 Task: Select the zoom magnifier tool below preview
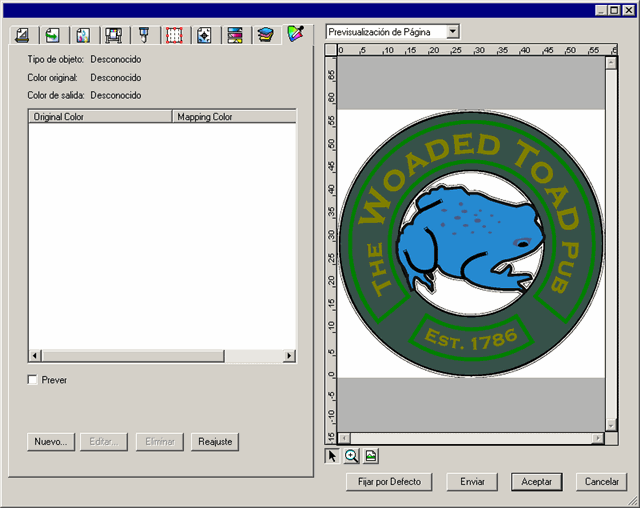(351, 456)
